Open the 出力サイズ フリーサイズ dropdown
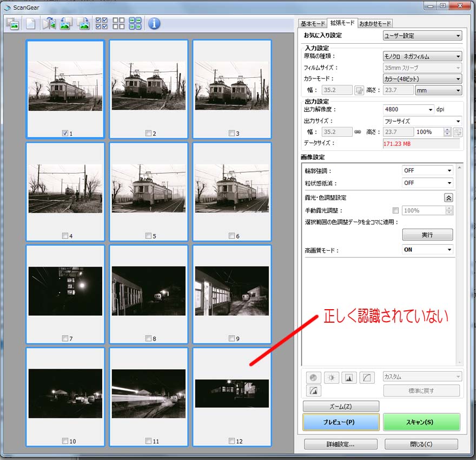Image resolution: width=476 pixels, height=460 pixels. [422, 121]
